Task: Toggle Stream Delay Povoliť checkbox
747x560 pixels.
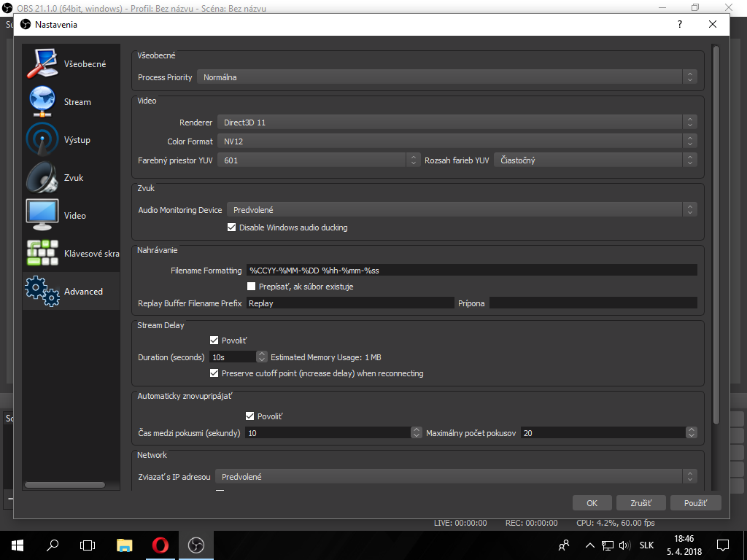Action: click(x=214, y=340)
